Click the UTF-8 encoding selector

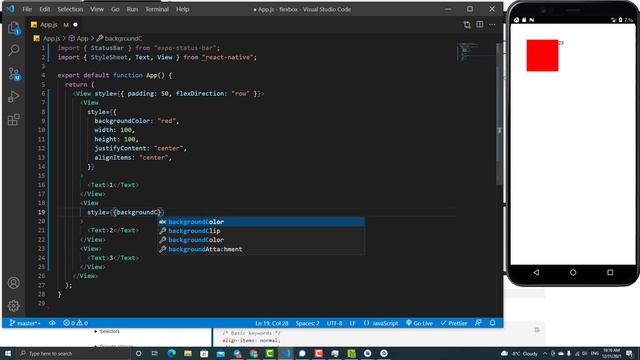pyautogui.click(x=334, y=323)
